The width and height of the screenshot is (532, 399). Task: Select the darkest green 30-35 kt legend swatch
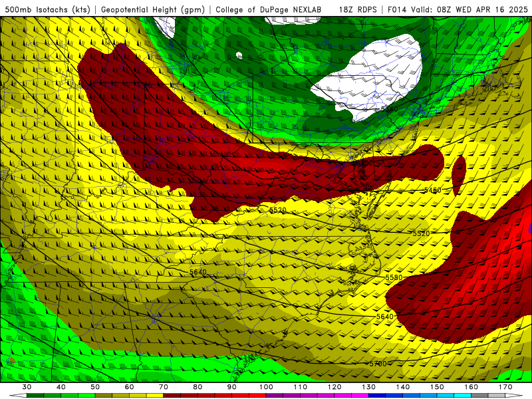[x=35, y=396]
